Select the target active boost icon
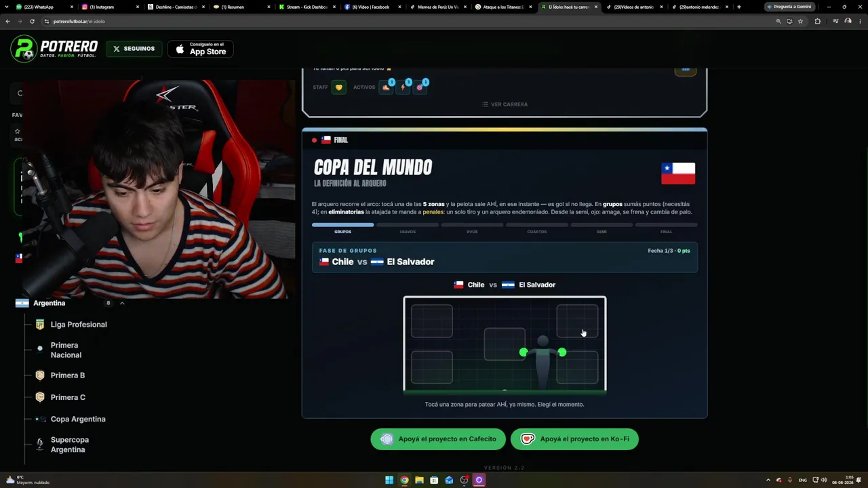 click(420, 87)
